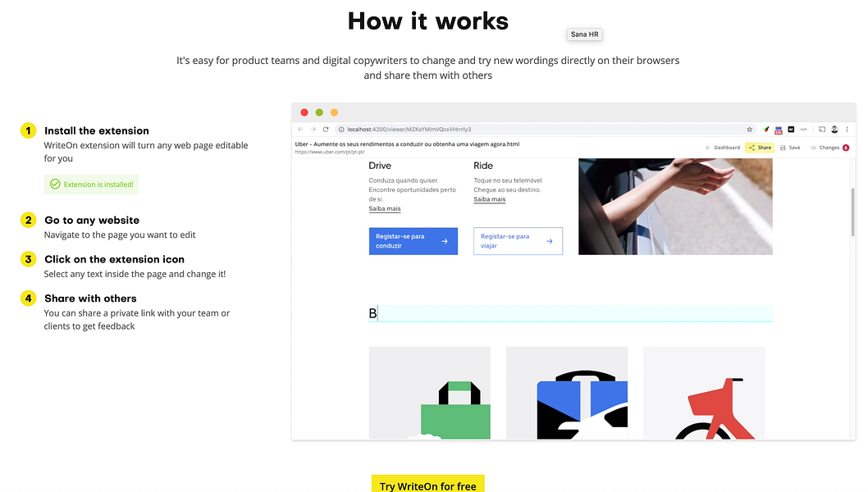This screenshot has height=492, width=868.
Task: Click the Drive heading in the demo page
Action: (380, 166)
